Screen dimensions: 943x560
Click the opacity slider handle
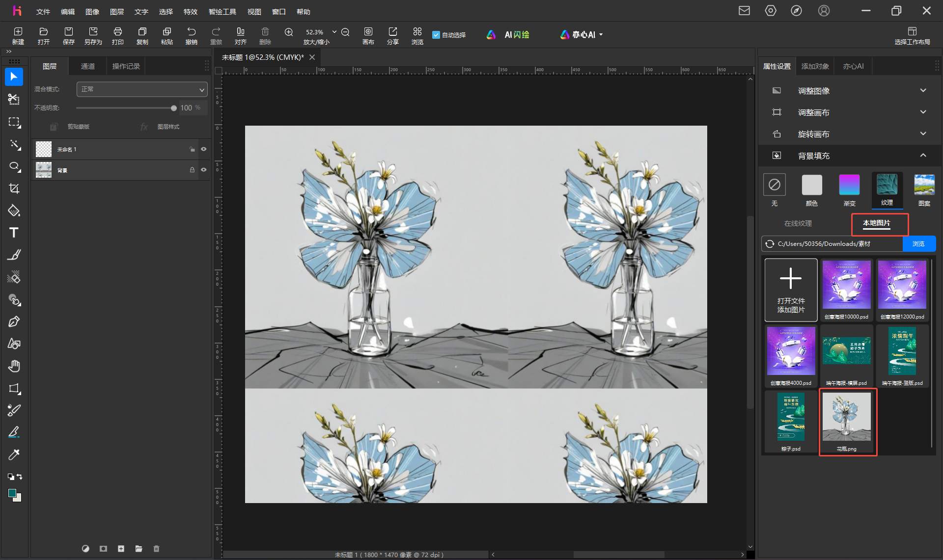(173, 108)
